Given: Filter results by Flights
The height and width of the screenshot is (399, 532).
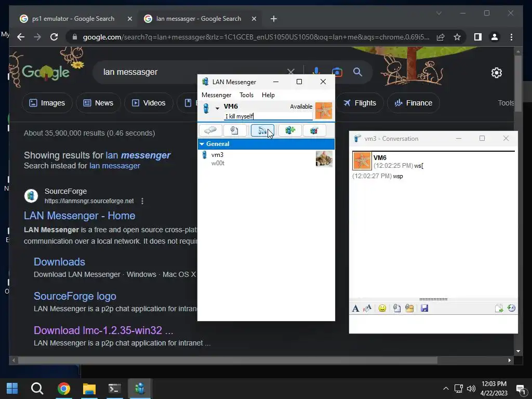Looking at the screenshot, I should [x=360, y=103].
